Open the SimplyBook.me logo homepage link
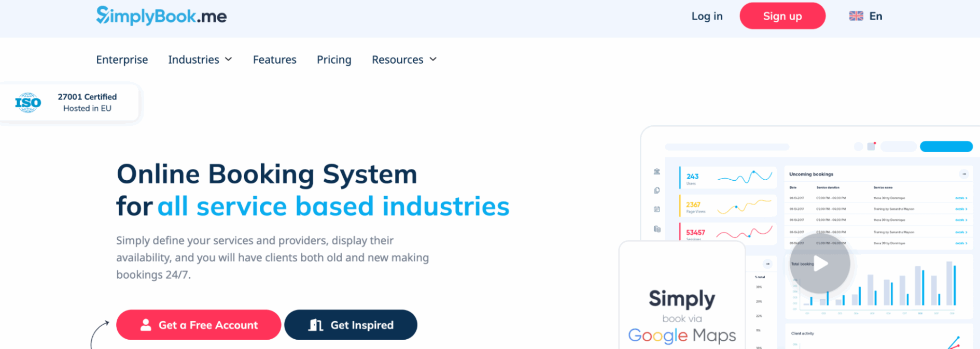The height and width of the screenshot is (349, 980). click(x=161, y=16)
